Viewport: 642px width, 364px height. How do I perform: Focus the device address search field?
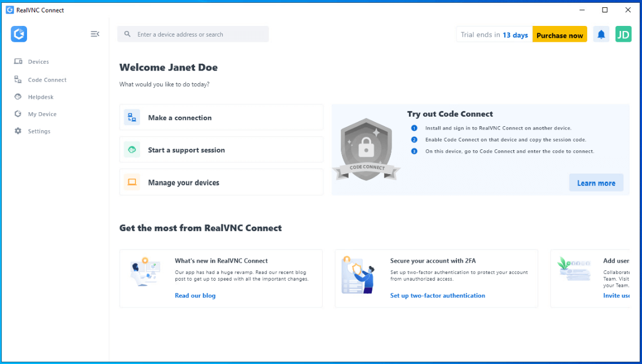[x=197, y=34]
